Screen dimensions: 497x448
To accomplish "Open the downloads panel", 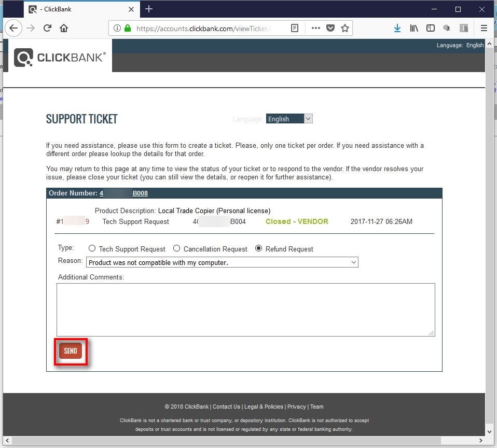I will pyautogui.click(x=397, y=28).
